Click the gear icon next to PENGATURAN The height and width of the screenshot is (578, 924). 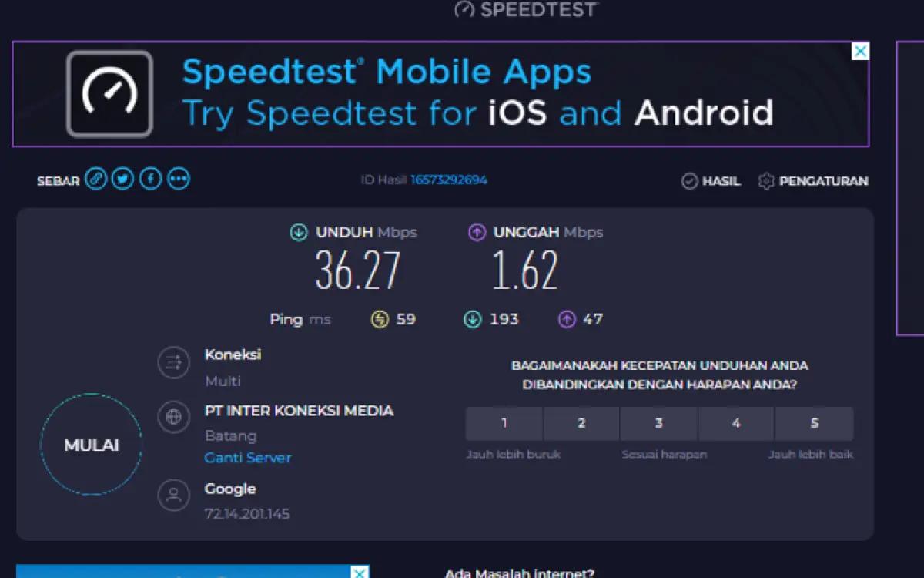pos(765,181)
